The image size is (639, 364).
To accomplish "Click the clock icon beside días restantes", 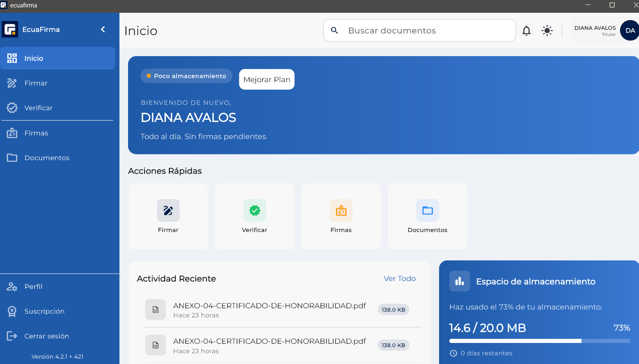I will tap(454, 353).
